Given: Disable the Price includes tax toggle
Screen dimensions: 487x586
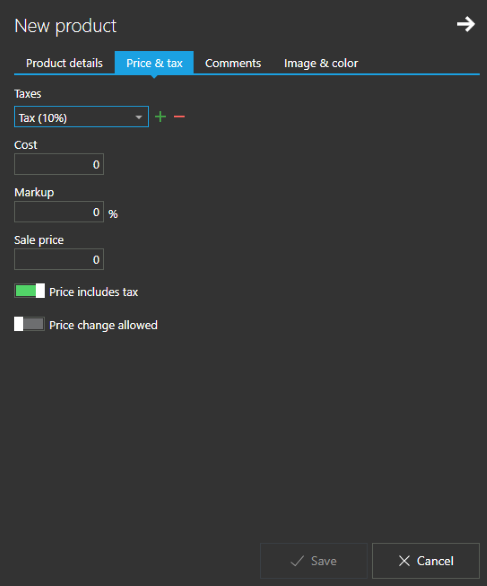Looking at the screenshot, I should pyautogui.click(x=30, y=291).
